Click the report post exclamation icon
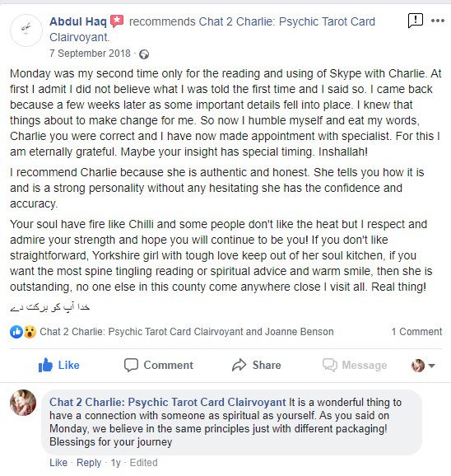Image resolution: width=451 pixels, height=476 pixels. pyautogui.click(x=416, y=21)
